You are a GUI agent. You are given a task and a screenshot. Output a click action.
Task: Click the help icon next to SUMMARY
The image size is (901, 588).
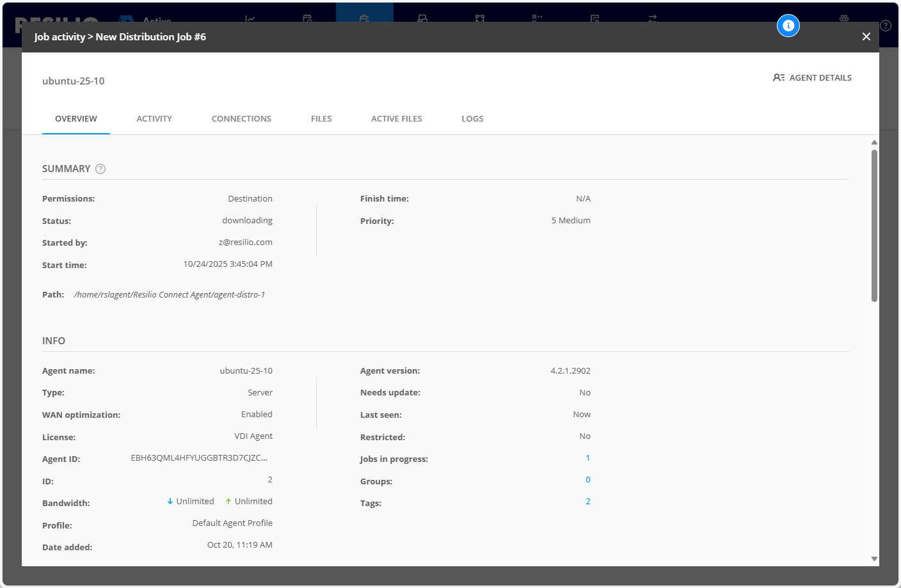(100, 169)
